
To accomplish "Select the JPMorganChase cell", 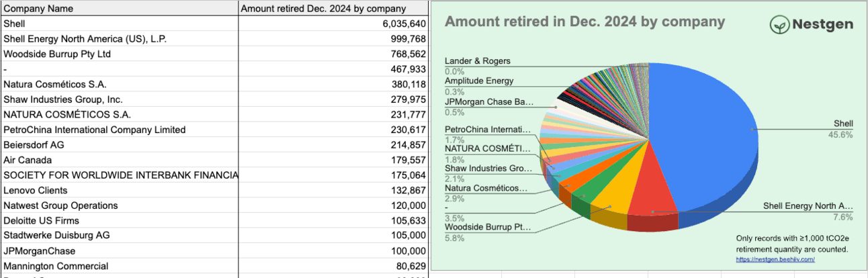I will coord(120,250).
